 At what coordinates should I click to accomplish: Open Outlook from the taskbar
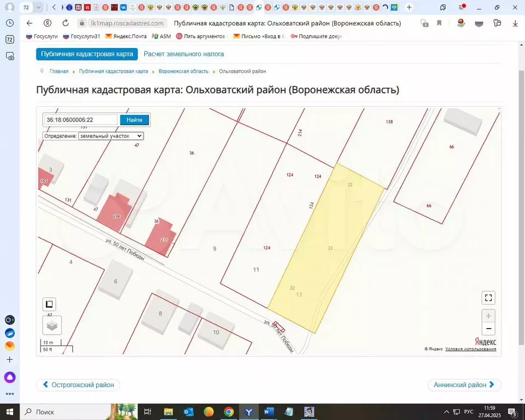[188, 412]
